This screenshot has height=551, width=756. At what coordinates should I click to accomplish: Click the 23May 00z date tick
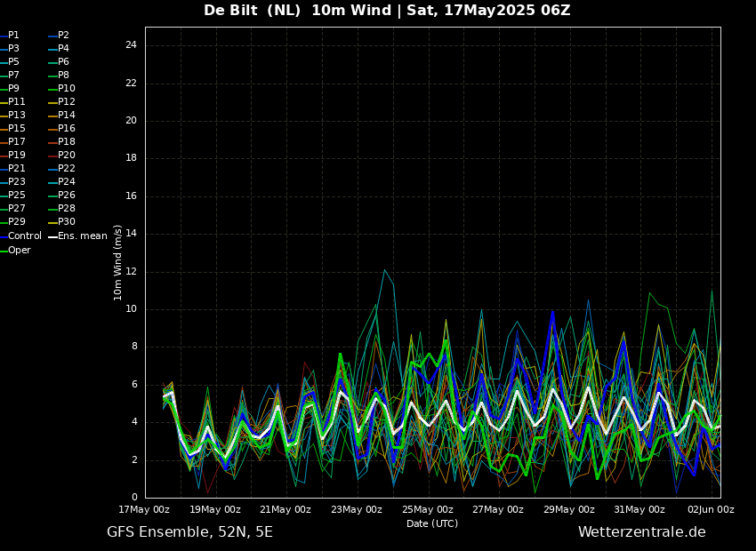357,510
